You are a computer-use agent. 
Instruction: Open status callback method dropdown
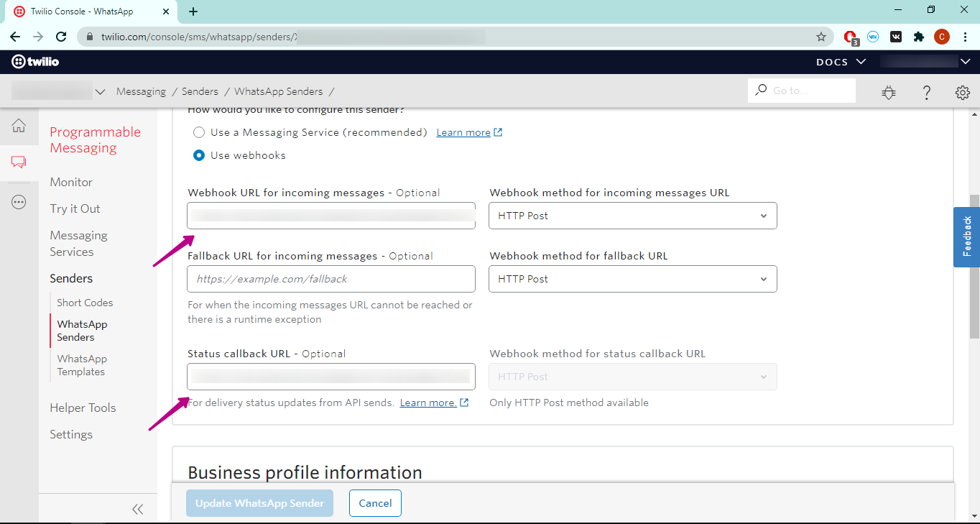coord(633,377)
